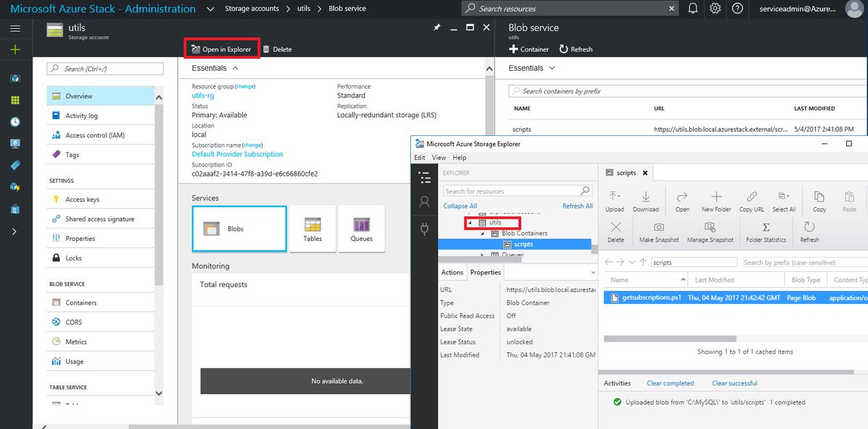Click change link beside Resource group
The image size is (868, 429).
[x=244, y=86]
